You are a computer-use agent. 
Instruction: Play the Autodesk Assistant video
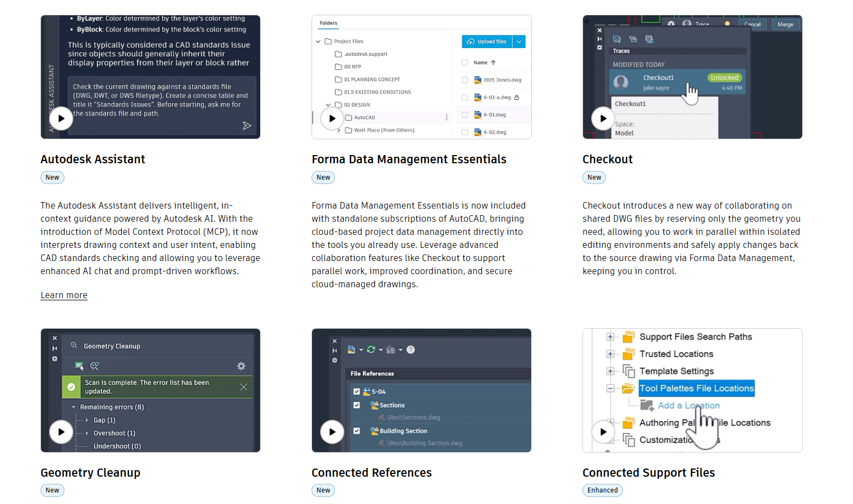(x=61, y=118)
